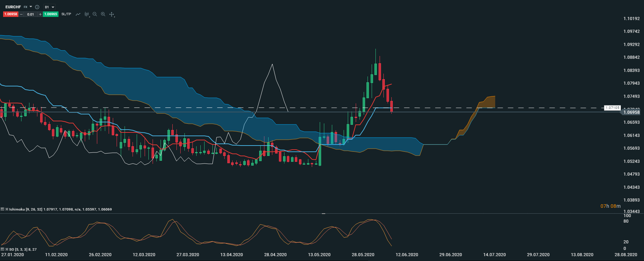
Task: Expand the EURCHF FX symbol dropdown
Action: (30, 7)
